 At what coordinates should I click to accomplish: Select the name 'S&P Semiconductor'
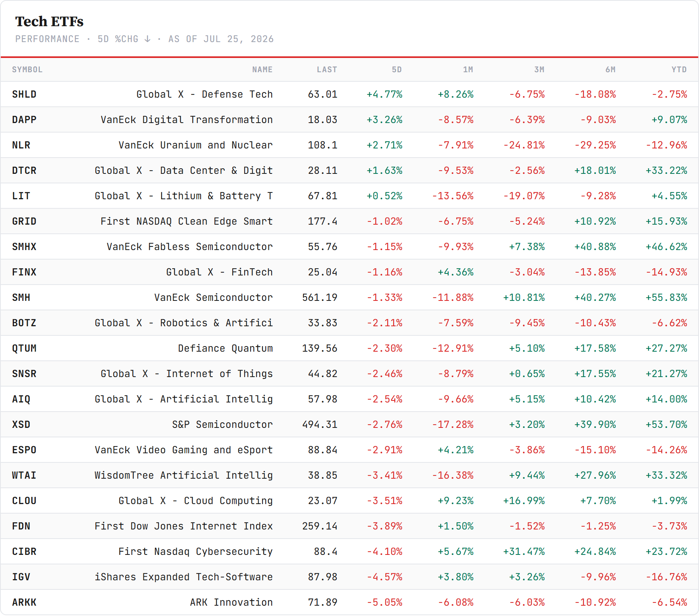pyautogui.click(x=222, y=425)
